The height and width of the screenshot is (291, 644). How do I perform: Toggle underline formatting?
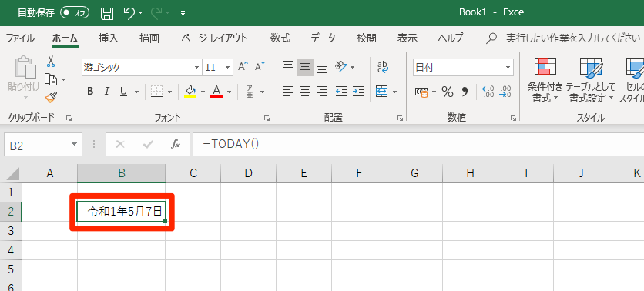(123, 92)
